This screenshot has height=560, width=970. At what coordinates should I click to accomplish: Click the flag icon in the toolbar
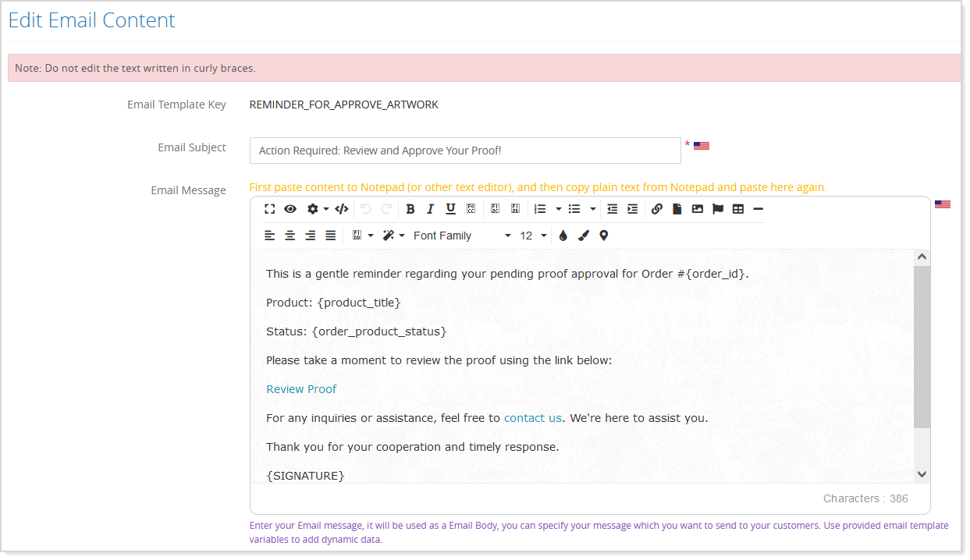coord(717,209)
